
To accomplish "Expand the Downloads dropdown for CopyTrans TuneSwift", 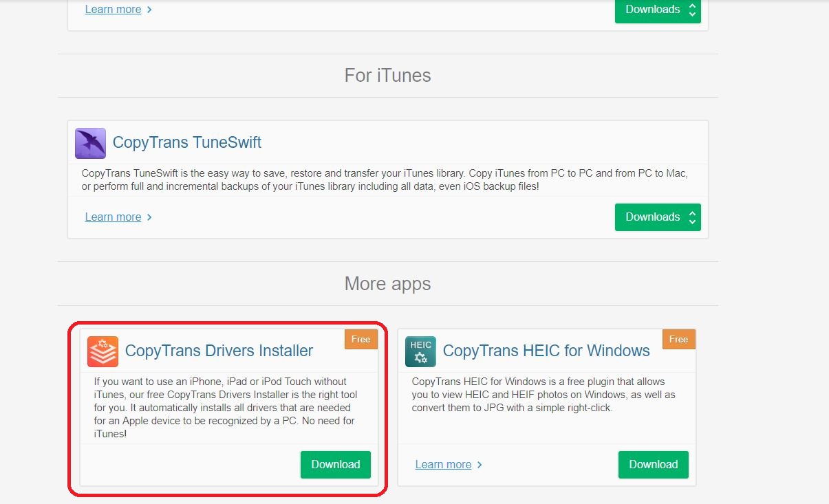I will click(657, 217).
